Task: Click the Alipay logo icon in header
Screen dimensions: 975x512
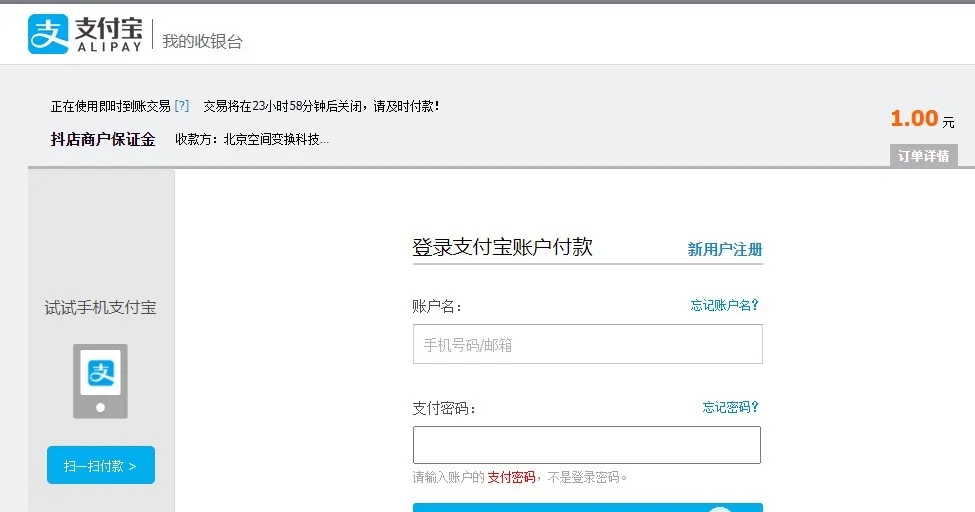Action: (x=48, y=34)
